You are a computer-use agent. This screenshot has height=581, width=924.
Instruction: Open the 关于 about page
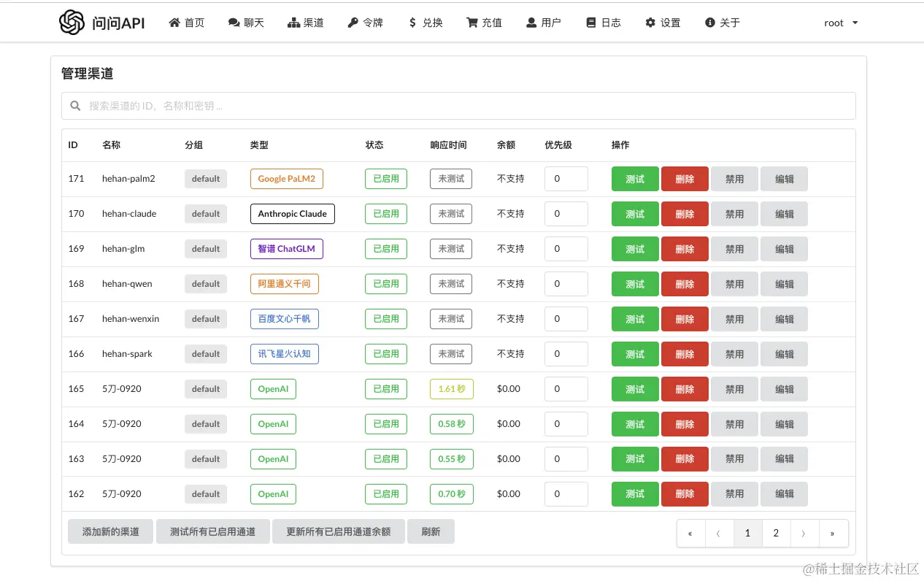point(723,23)
